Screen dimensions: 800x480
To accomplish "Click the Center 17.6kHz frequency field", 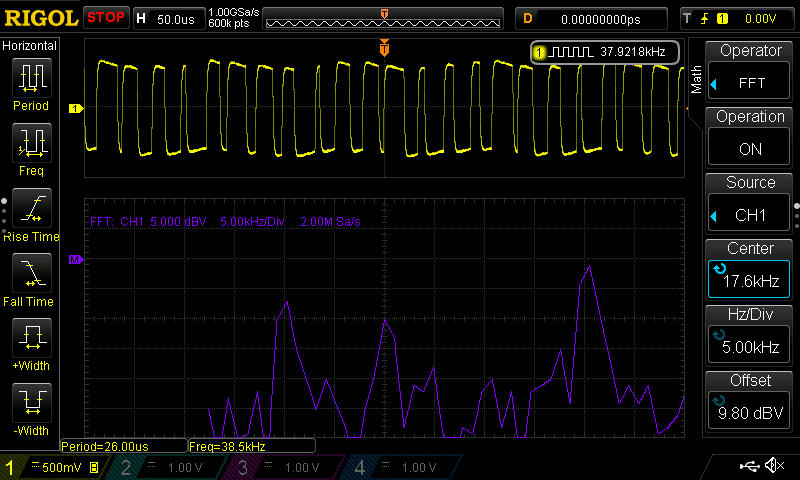I will pos(750,269).
